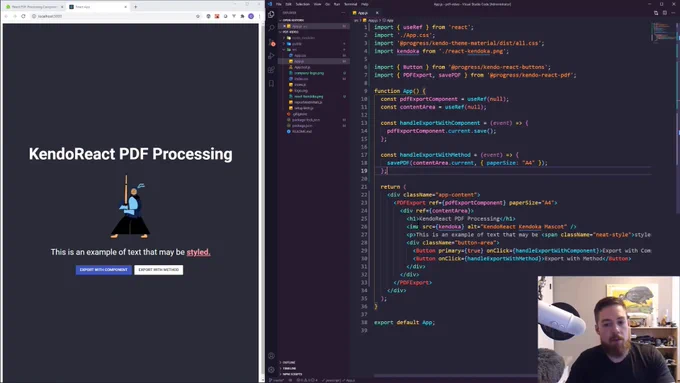This screenshot has width=680, height=383.
Task: Open package.json in the file tree
Action: coord(314,125)
